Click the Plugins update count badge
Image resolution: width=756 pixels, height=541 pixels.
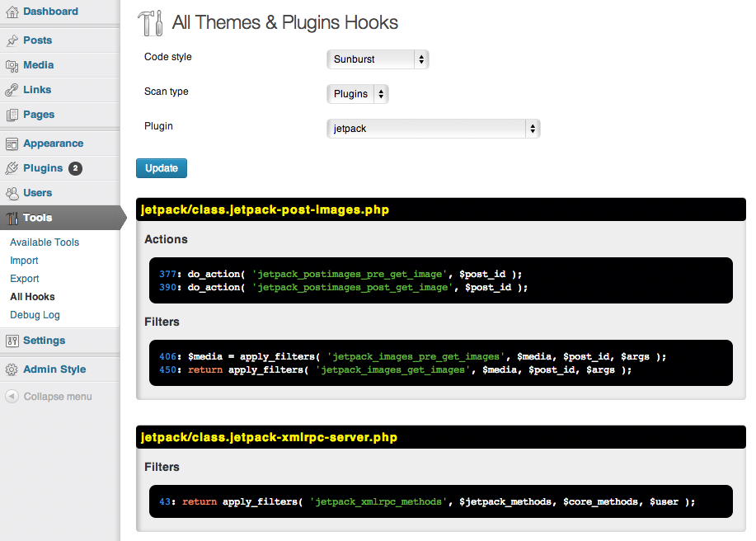(x=75, y=168)
